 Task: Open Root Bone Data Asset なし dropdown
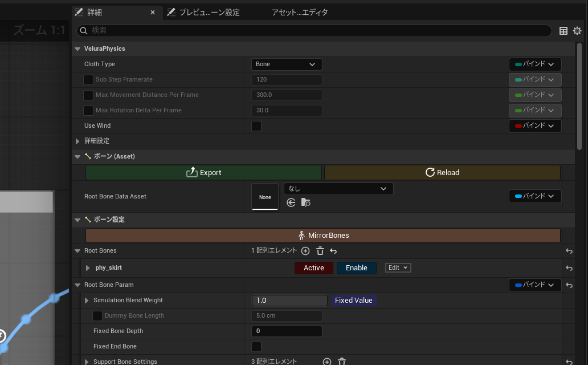click(338, 189)
